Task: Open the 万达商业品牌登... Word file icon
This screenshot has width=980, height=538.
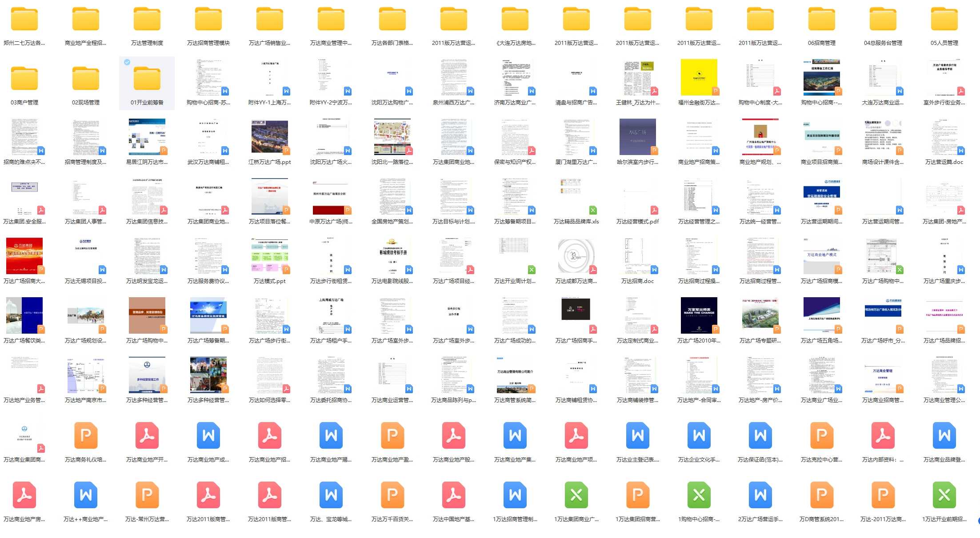Action: pyautogui.click(x=944, y=436)
